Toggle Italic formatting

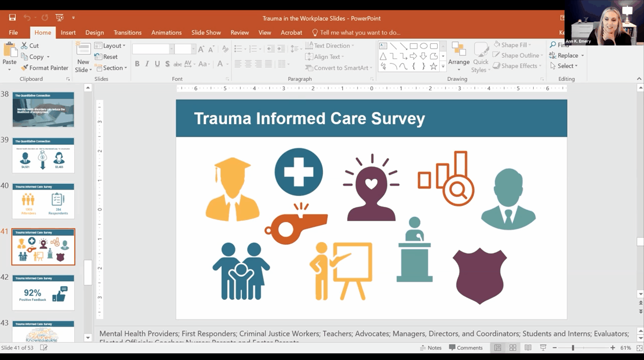147,64
